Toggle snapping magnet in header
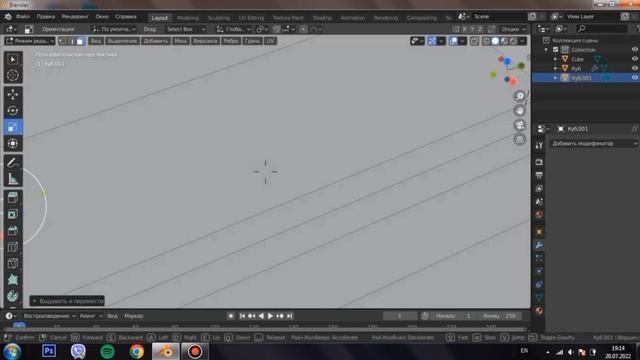 point(276,29)
